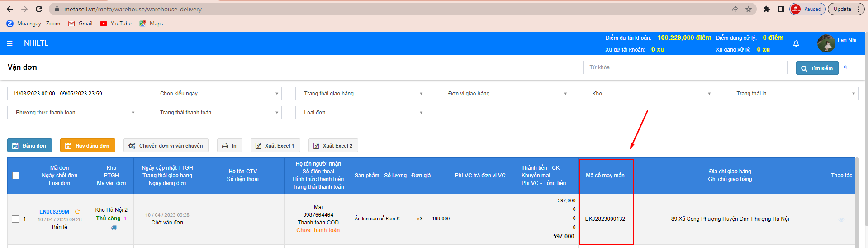The width and height of the screenshot is (868, 248).
Task: Open the Phương thức thanh toán dropdown
Action: (x=72, y=113)
